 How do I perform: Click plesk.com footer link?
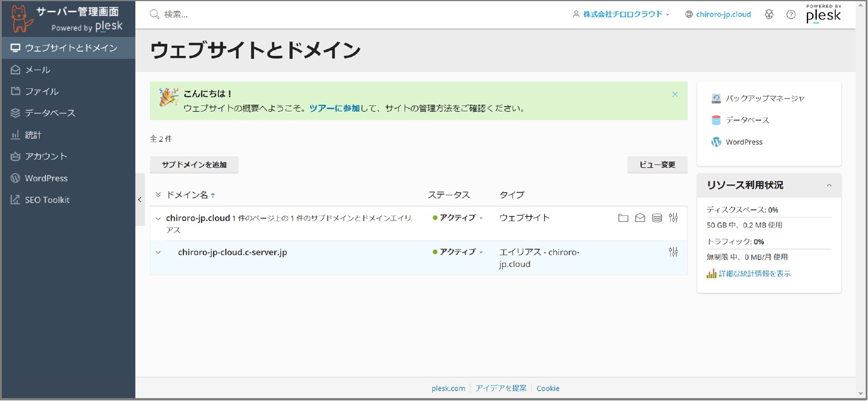coord(448,388)
